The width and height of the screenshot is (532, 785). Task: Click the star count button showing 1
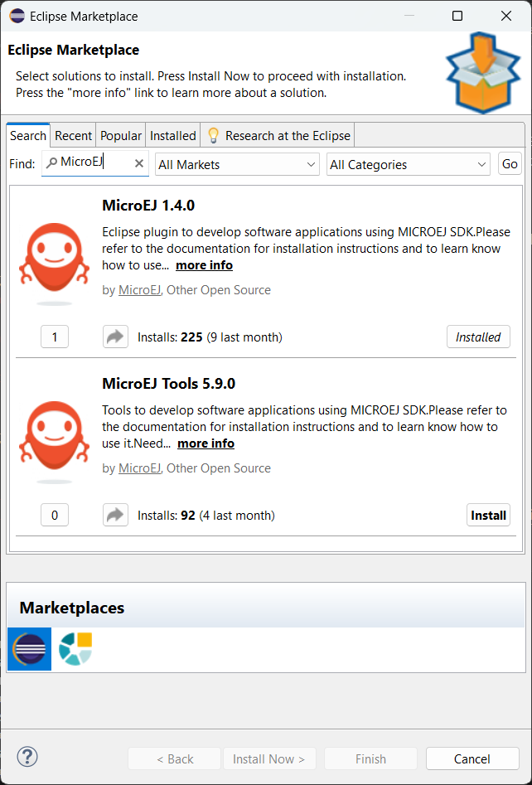coord(55,337)
